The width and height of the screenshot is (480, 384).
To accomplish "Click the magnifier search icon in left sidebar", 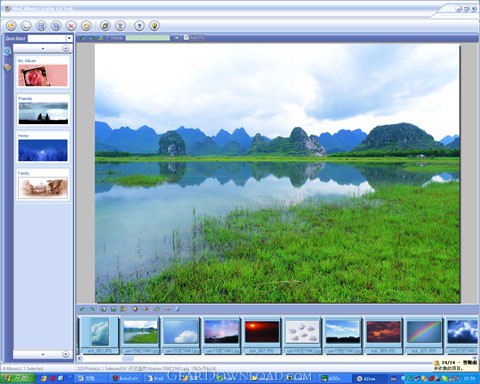I will pos(7,51).
